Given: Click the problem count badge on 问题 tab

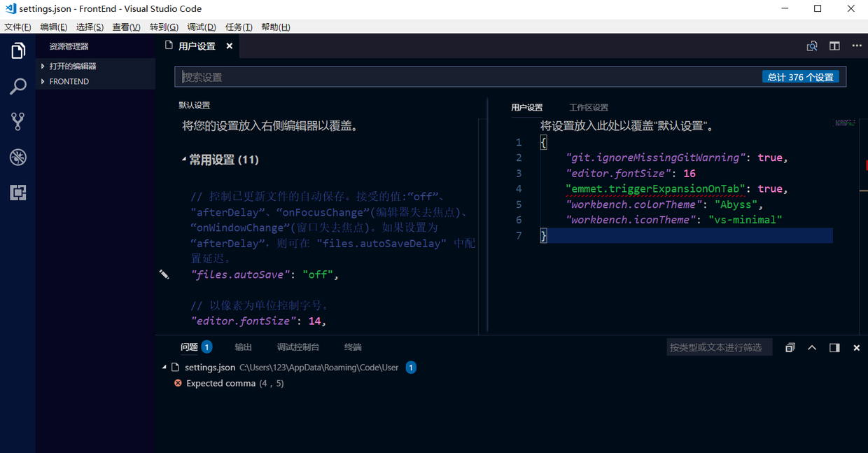Looking at the screenshot, I should [206, 347].
